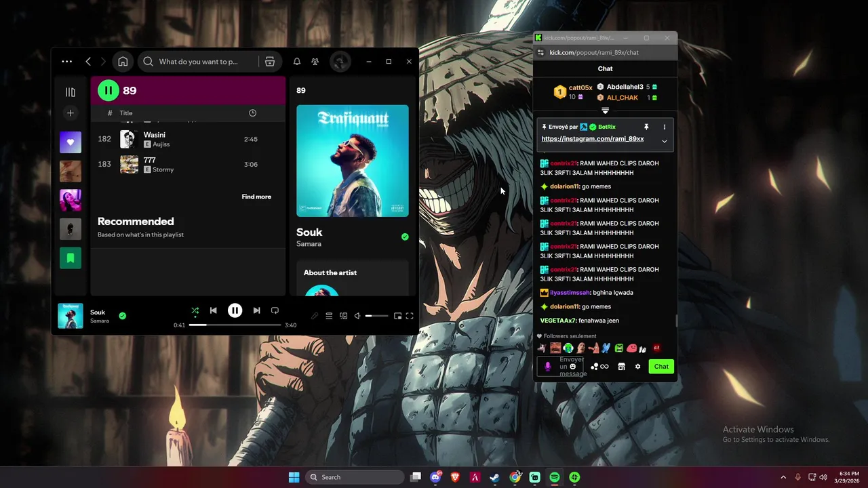Open catt05x top gifter profile
The height and width of the screenshot is (488, 868).
click(573, 92)
